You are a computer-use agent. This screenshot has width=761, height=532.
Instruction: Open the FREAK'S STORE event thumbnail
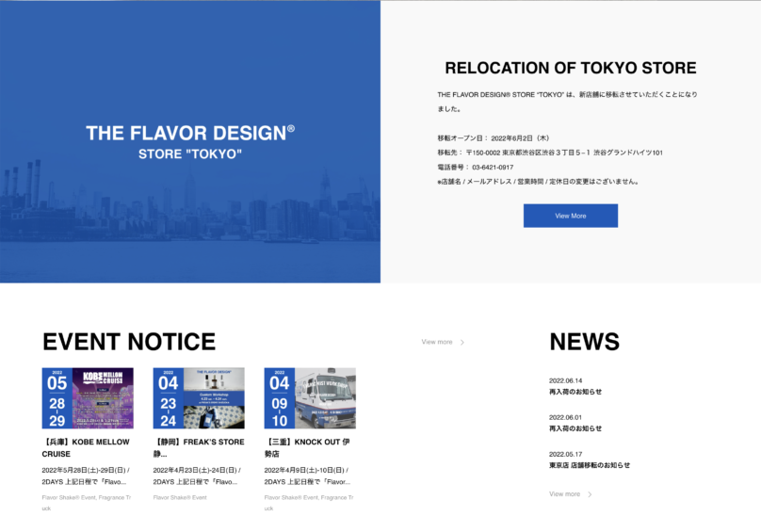click(214, 398)
